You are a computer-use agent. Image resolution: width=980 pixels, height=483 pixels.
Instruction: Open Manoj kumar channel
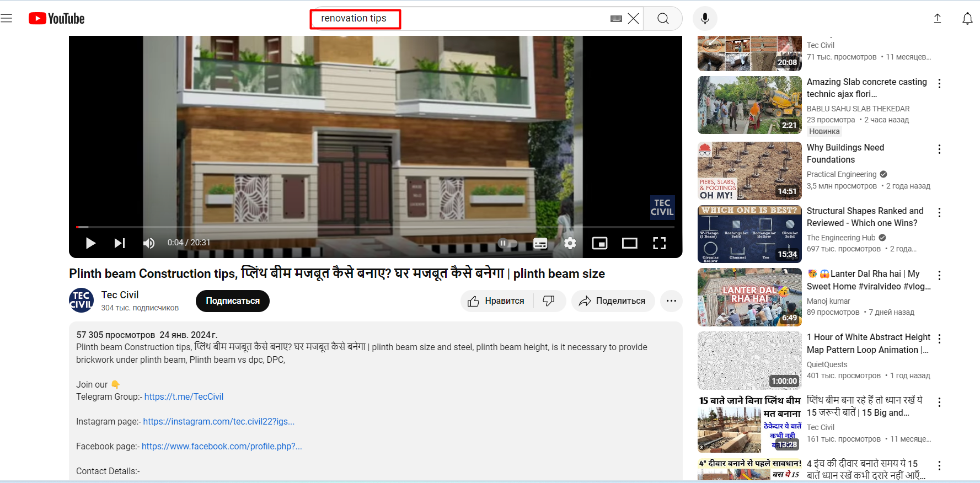point(828,302)
